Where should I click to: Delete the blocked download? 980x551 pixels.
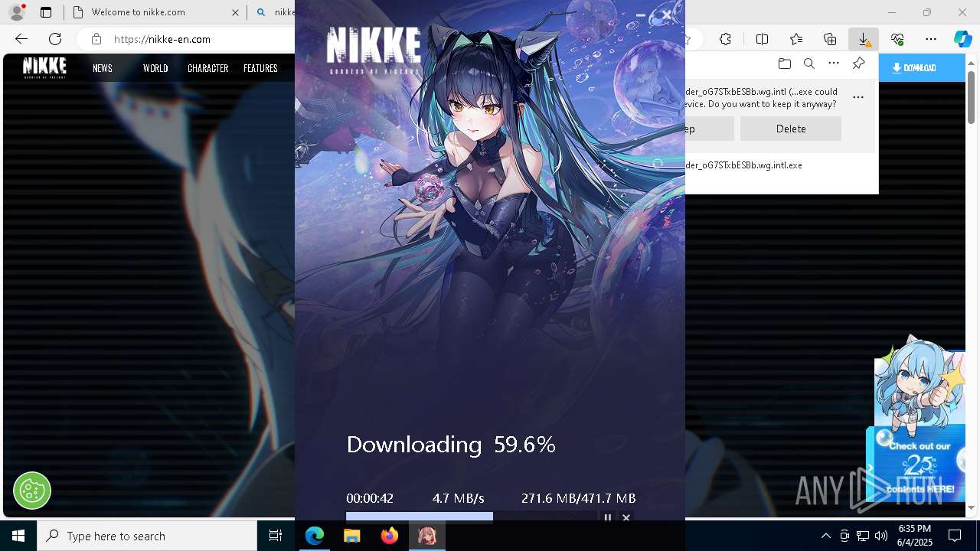(x=791, y=129)
